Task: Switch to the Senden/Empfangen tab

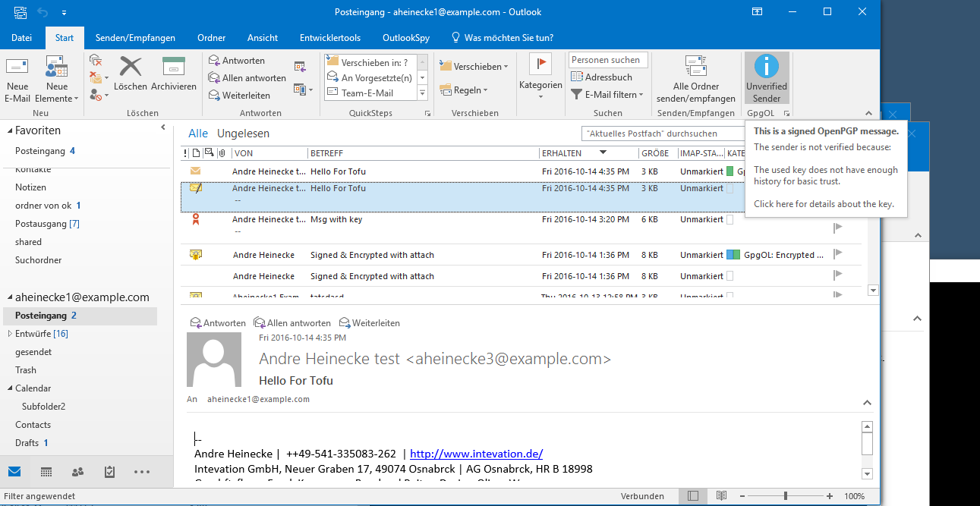Action: point(135,37)
